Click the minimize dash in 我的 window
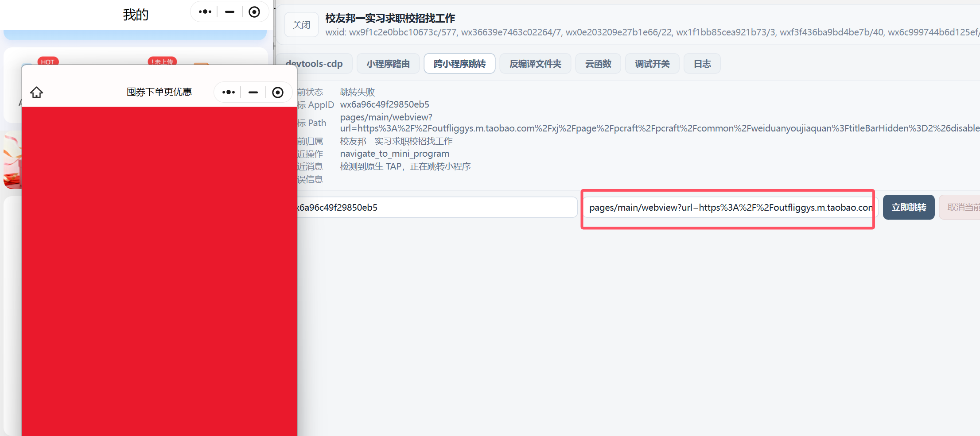Screen dimensions: 980x436 pos(229,12)
